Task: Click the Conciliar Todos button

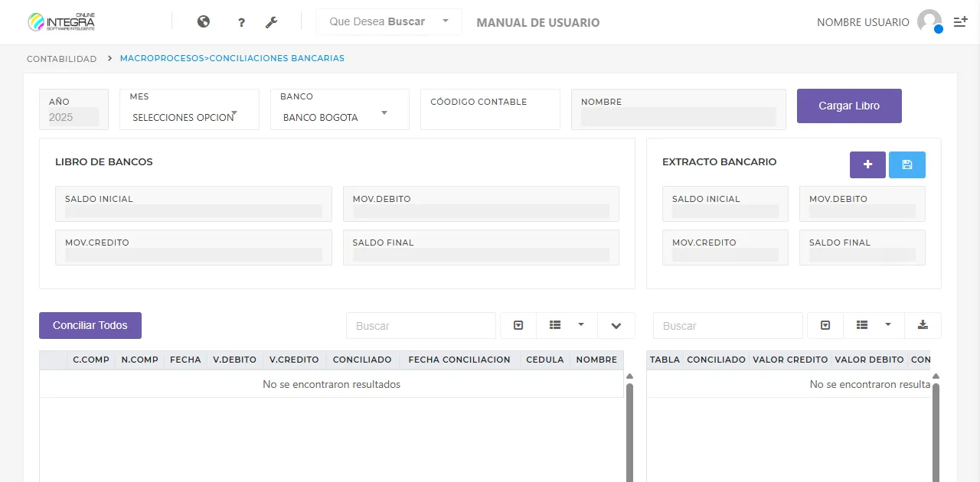Action: coord(90,325)
